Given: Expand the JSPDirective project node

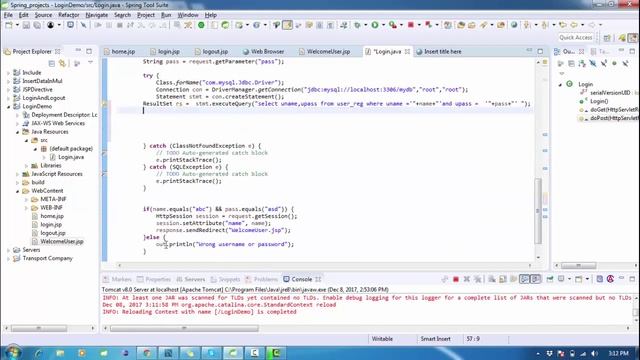Looking at the screenshot, I should [x=9, y=90].
